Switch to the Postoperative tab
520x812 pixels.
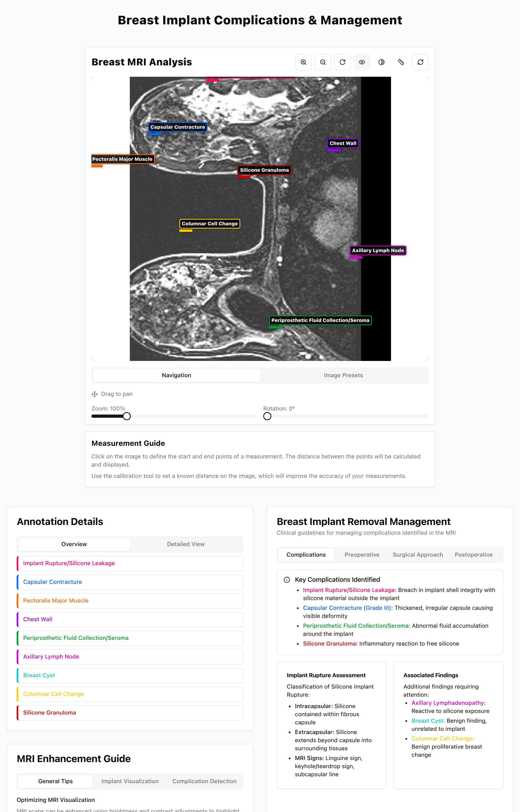pyautogui.click(x=474, y=555)
